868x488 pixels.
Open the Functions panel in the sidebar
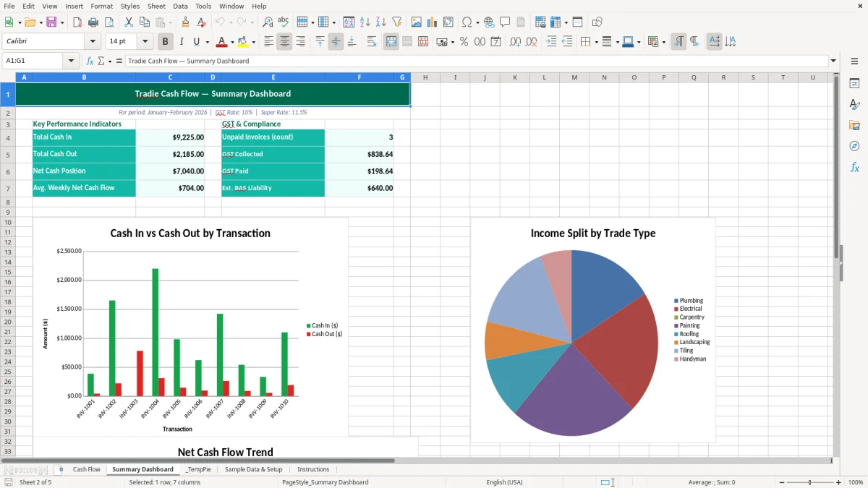[854, 167]
